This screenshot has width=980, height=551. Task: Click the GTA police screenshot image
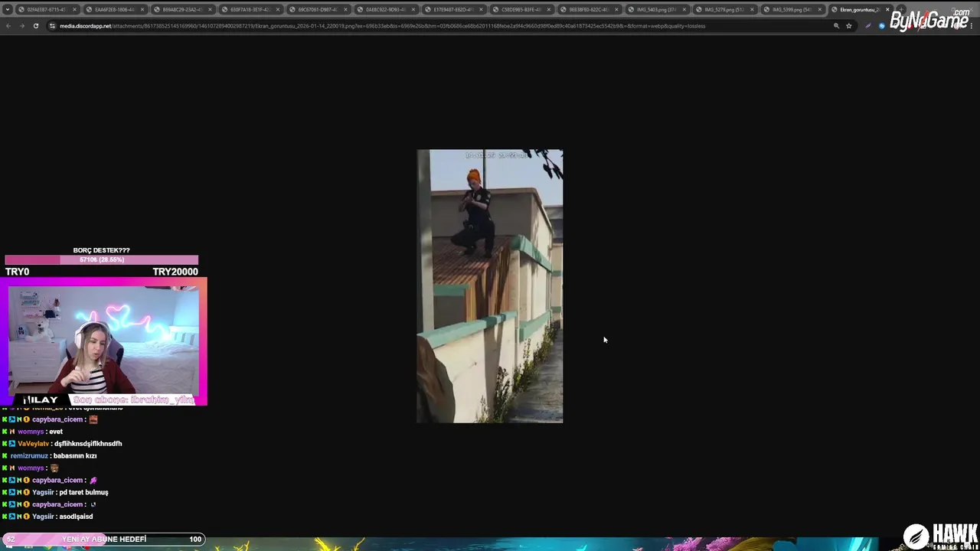490,286
